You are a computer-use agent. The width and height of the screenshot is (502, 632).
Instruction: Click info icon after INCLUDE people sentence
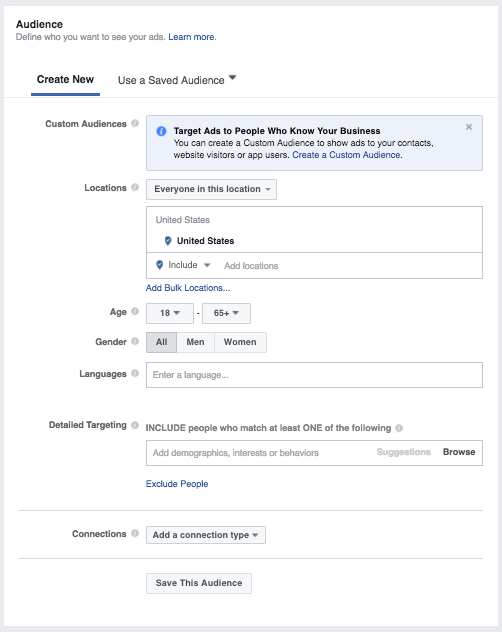click(x=399, y=428)
